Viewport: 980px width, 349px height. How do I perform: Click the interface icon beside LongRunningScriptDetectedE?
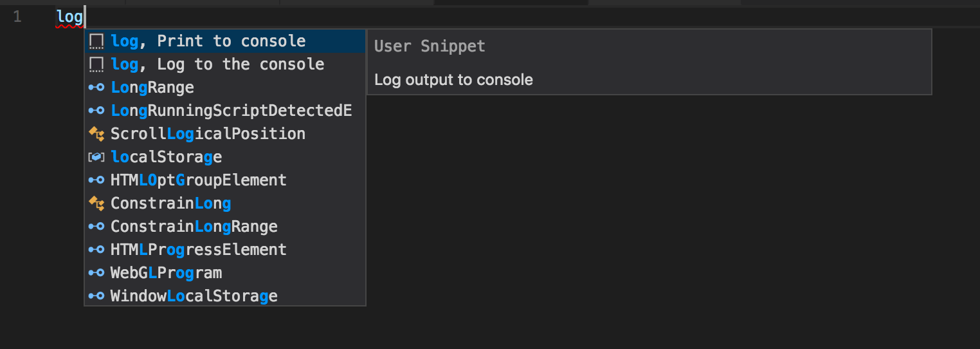(96, 111)
